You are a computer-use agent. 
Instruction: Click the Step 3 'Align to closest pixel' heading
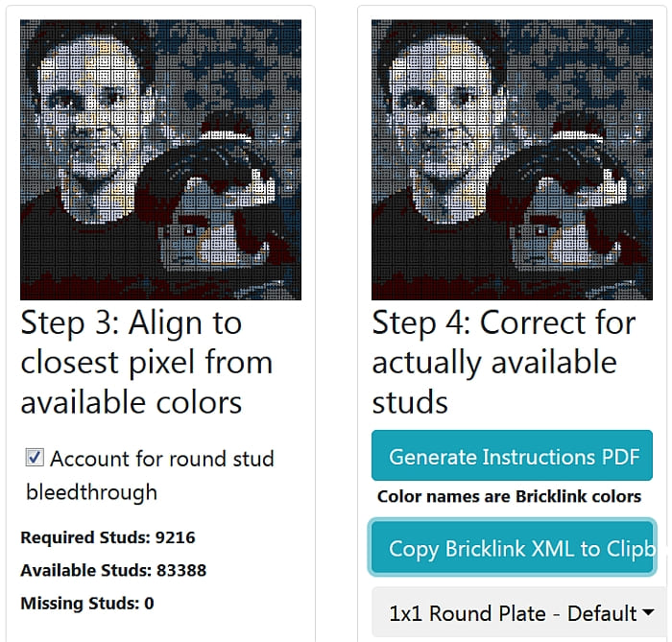pyautogui.click(x=146, y=363)
